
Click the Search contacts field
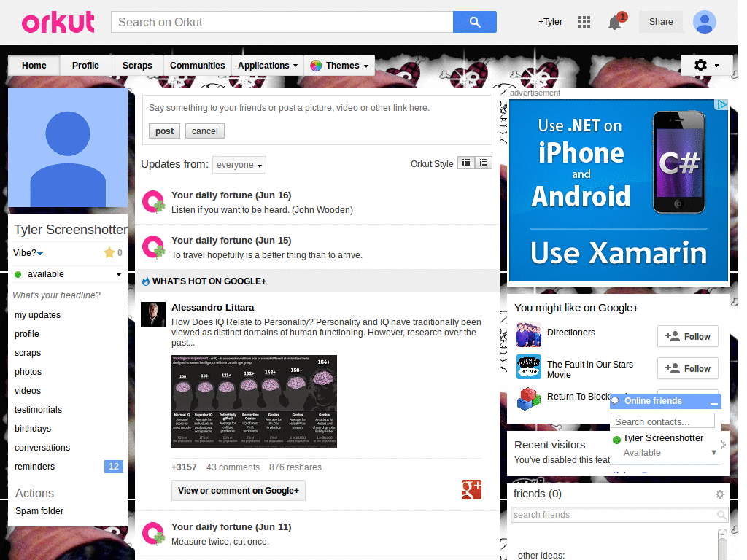(x=662, y=422)
